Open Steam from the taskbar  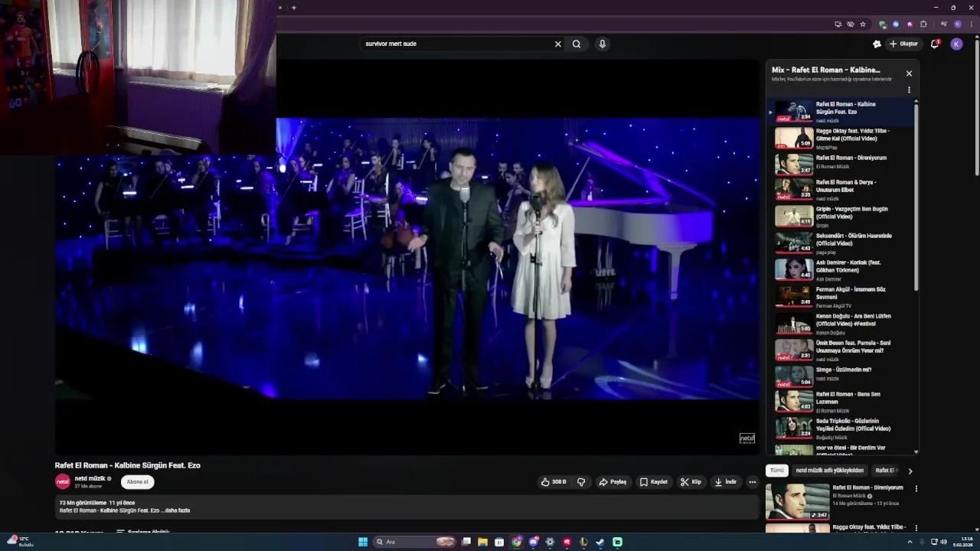click(x=600, y=542)
